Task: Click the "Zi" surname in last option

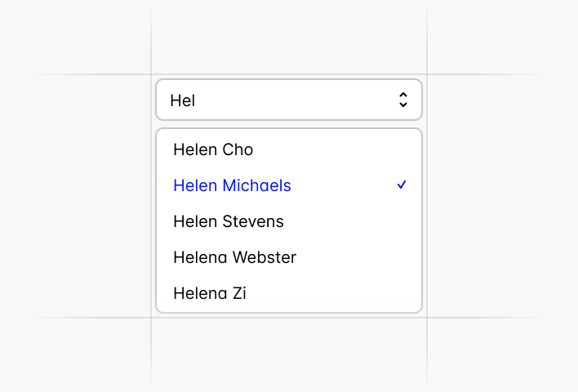Action: (x=239, y=292)
